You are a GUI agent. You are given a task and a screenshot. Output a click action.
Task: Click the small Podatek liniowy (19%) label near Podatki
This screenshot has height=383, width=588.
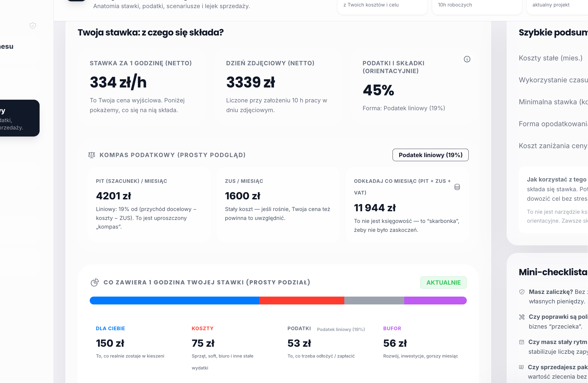click(x=341, y=329)
